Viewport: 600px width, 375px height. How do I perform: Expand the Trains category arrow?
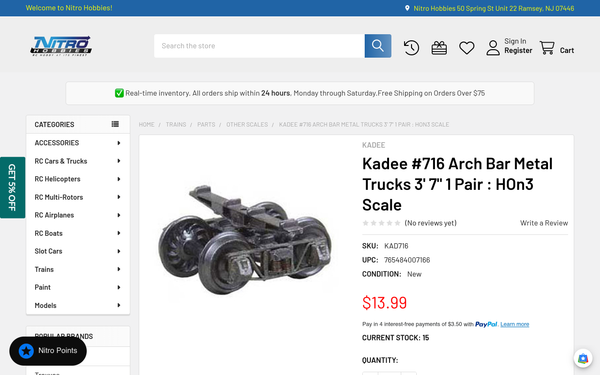tap(119, 269)
